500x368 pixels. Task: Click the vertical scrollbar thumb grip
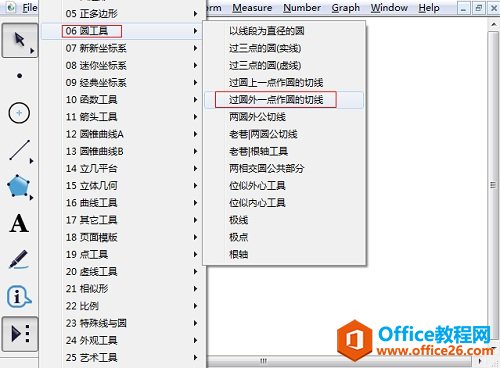493,185
